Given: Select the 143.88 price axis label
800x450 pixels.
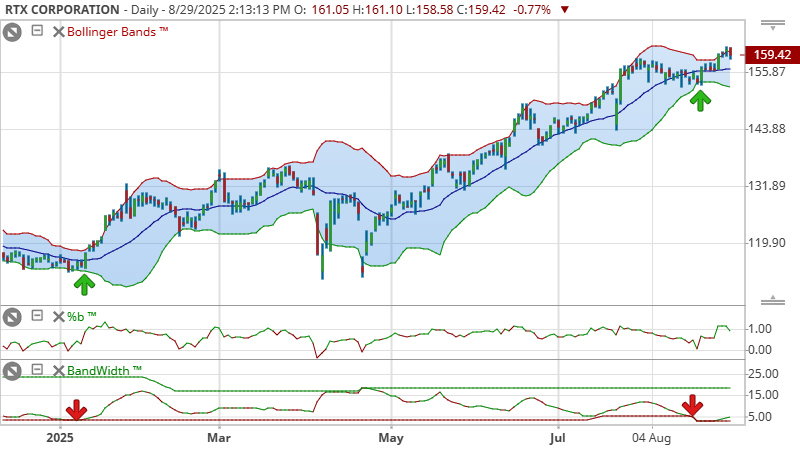Looking at the screenshot, I should pyautogui.click(x=767, y=129).
